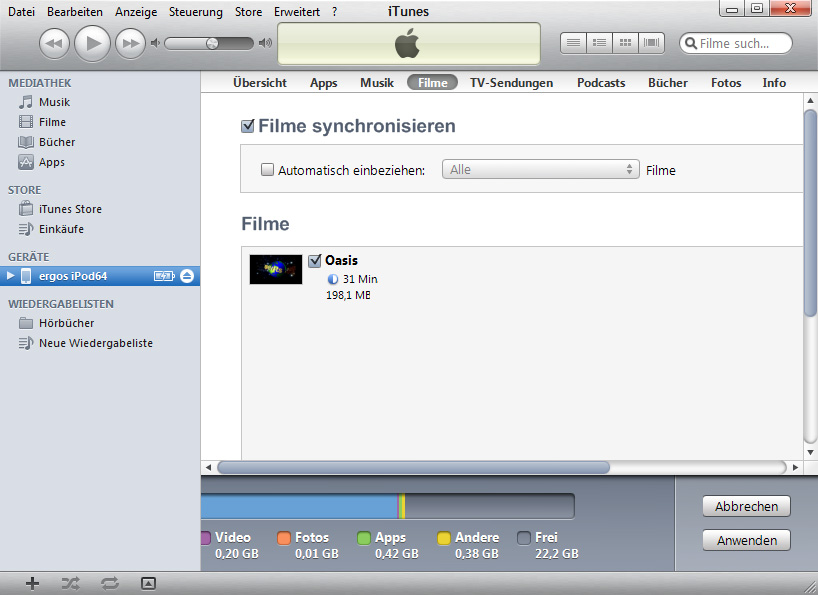Viewport: 818px width, 595px height.
Task: Switch to the Fotos tab
Action: click(x=726, y=83)
